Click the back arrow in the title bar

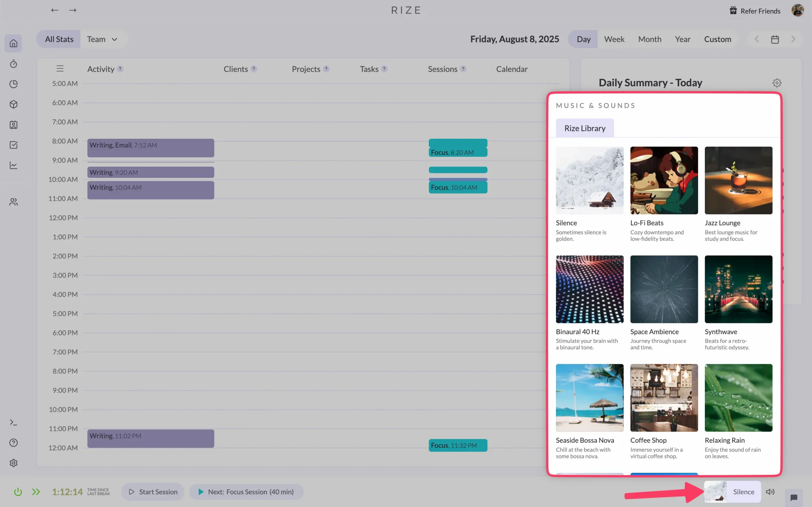tap(55, 10)
